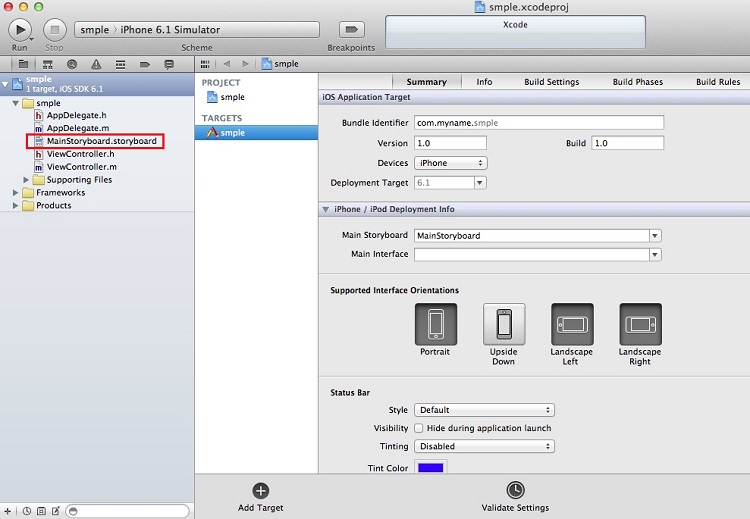Open Main Storyboard dropdown arrow

pyautogui.click(x=655, y=236)
